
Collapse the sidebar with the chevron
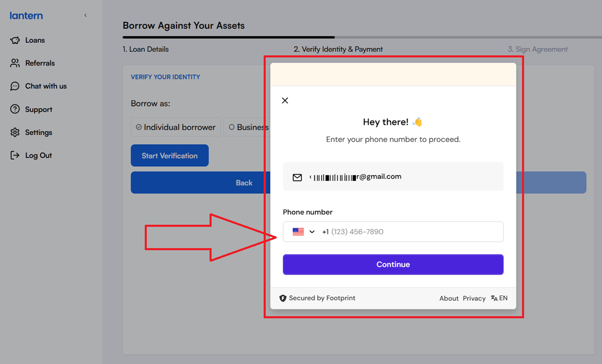click(x=85, y=15)
